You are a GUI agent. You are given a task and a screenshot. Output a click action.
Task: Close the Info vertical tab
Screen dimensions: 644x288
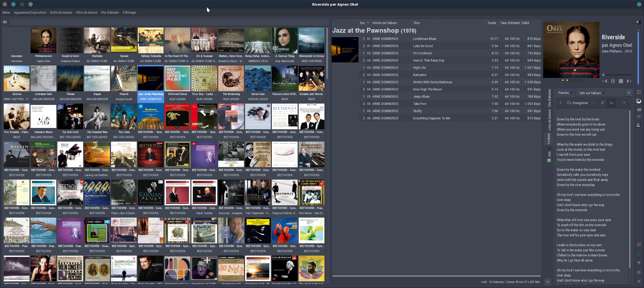coord(549,148)
